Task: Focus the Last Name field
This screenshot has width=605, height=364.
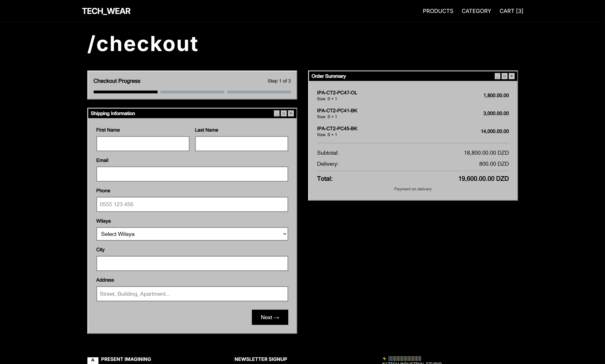Action: (x=241, y=144)
